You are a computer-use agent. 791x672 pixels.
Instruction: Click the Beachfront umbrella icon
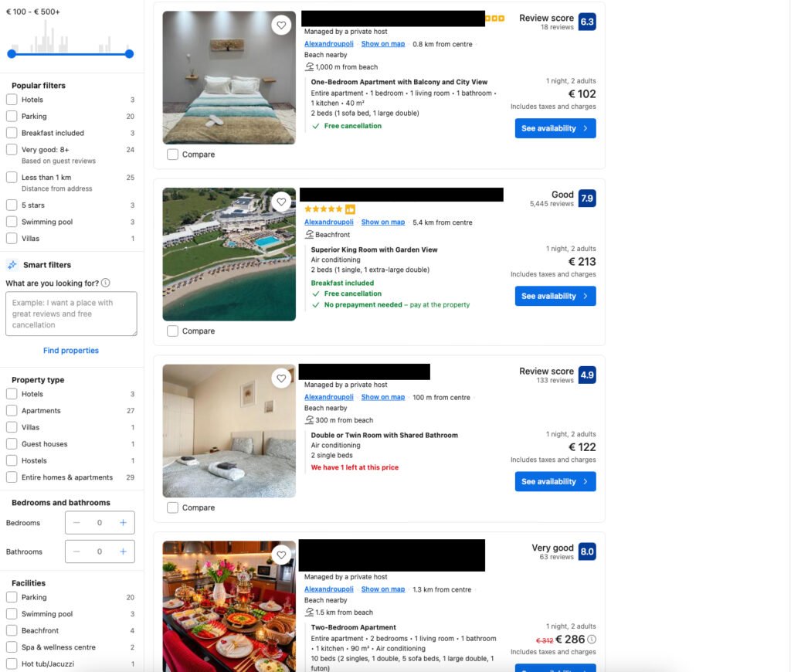309,234
